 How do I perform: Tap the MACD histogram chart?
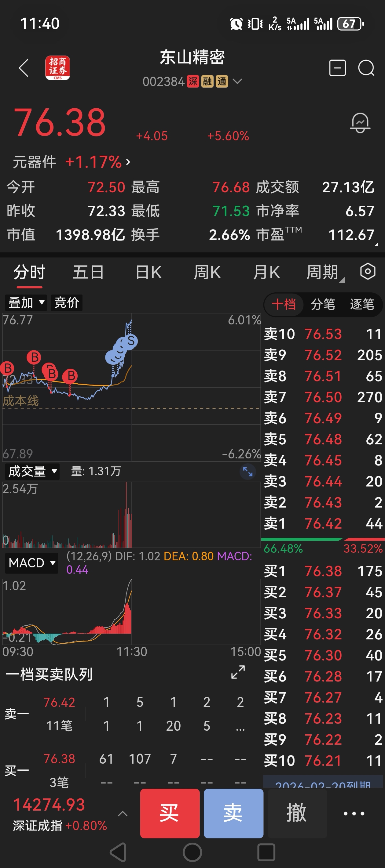coord(131,612)
